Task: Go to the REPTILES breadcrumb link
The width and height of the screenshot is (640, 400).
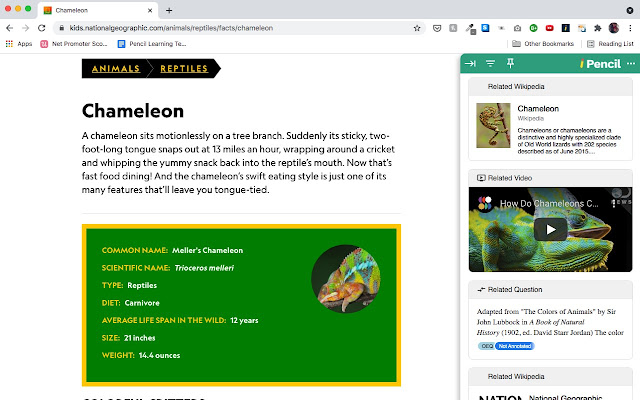Action: (x=184, y=69)
